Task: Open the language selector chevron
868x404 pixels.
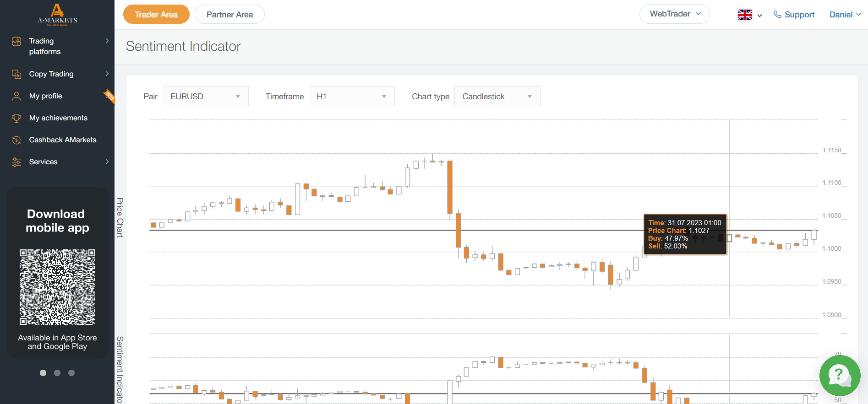Action: coord(759,16)
